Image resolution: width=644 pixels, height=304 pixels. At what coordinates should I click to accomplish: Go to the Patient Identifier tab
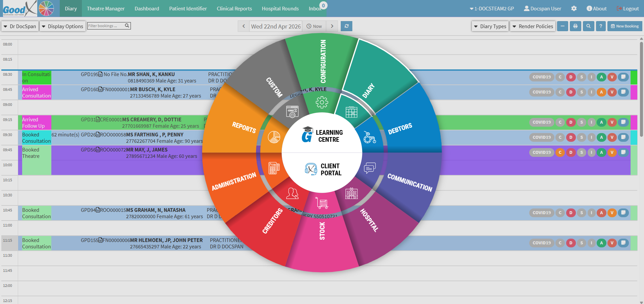(x=188, y=9)
